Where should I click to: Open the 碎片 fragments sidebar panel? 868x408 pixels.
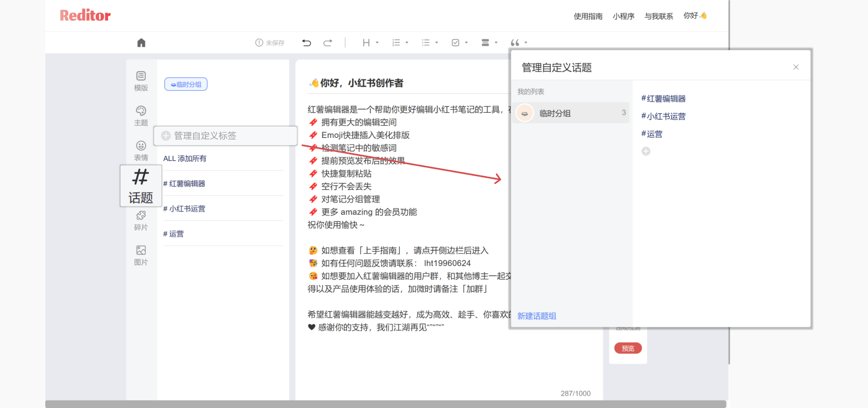coord(141,221)
